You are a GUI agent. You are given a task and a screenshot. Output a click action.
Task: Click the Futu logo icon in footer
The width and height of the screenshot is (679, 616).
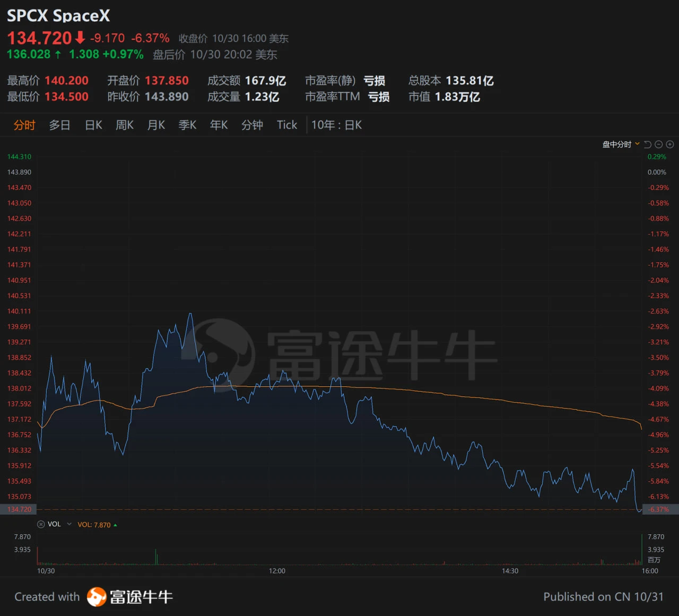pyautogui.click(x=97, y=597)
